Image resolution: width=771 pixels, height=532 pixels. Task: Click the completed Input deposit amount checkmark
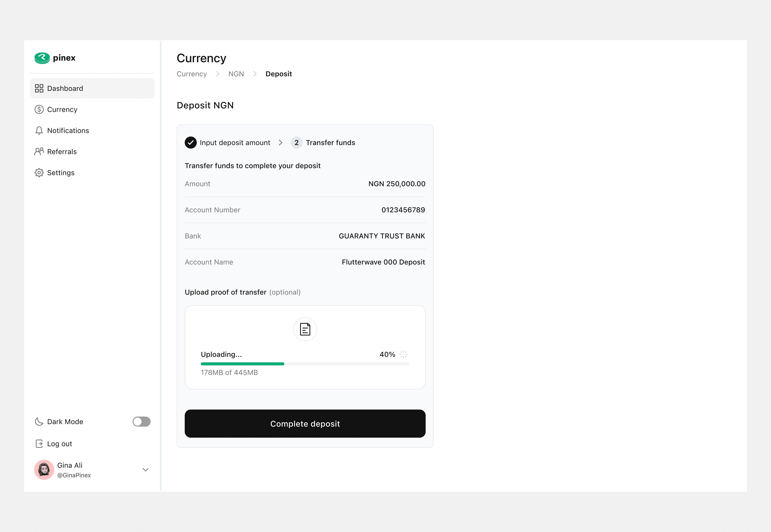point(190,142)
